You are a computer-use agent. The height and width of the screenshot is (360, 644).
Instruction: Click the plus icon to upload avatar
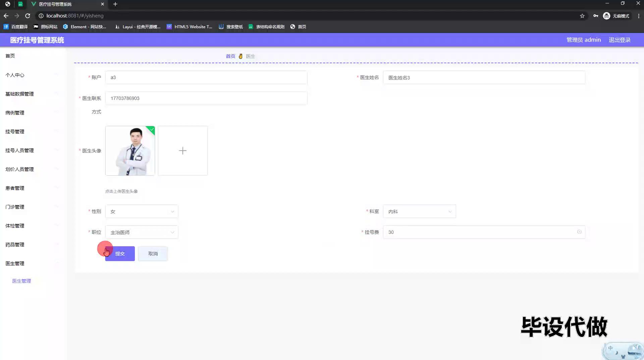pos(182,151)
